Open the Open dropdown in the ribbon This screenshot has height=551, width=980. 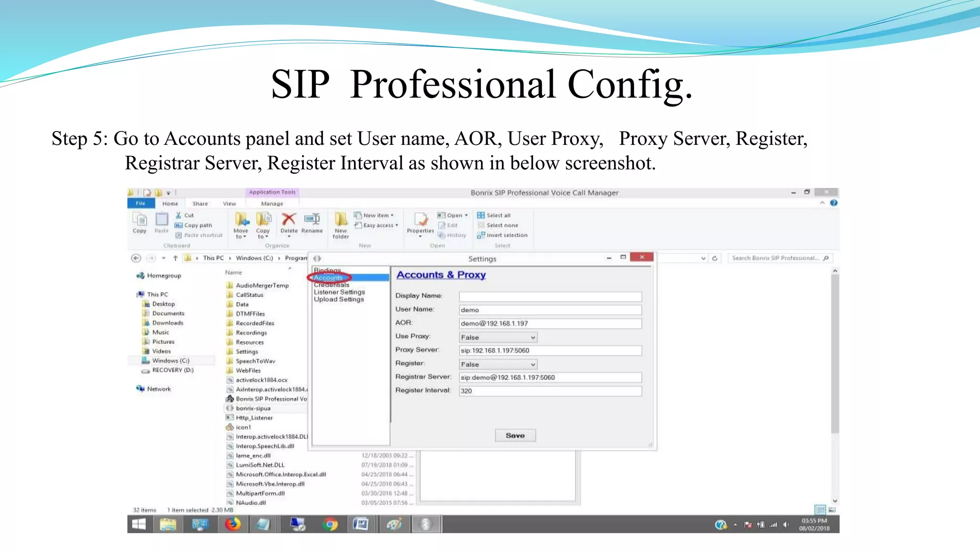click(x=453, y=215)
